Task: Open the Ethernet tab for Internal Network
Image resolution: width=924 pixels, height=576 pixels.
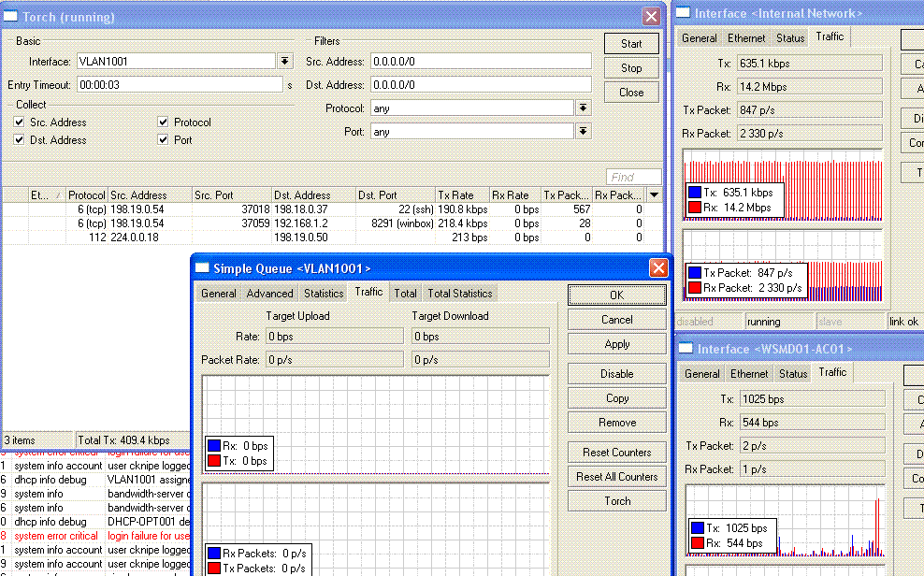Action: tap(745, 38)
